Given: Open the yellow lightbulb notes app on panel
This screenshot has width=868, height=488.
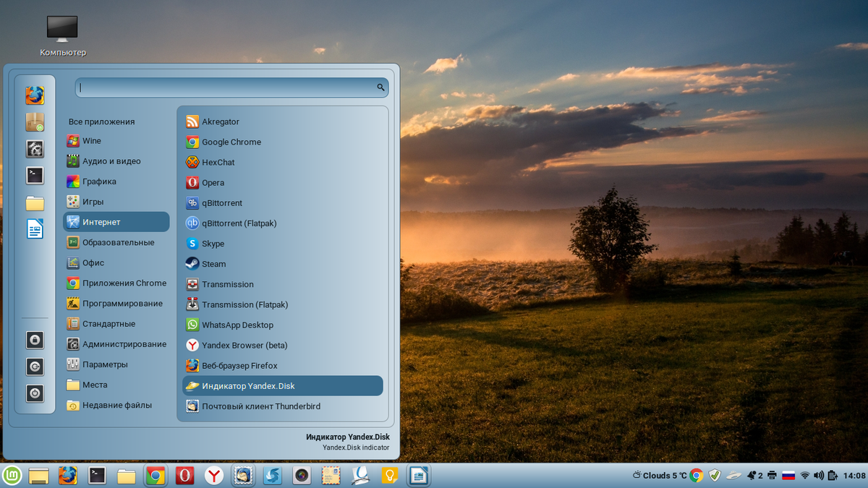Looking at the screenshot, I should pos(391,475).
